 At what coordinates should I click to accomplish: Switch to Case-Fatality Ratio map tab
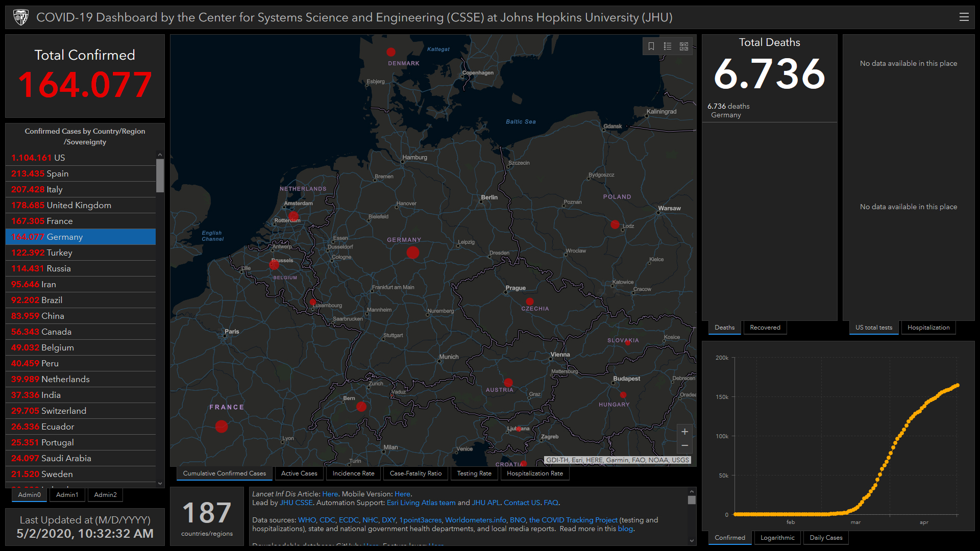pyautogui.click(x=415, y=473)
